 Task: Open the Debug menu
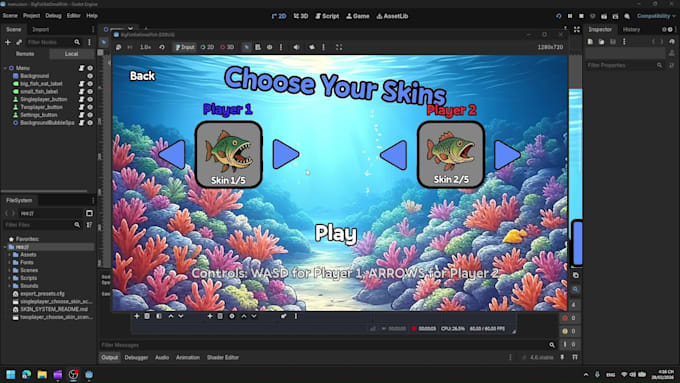pyautogui.click(x=53, y=16)
